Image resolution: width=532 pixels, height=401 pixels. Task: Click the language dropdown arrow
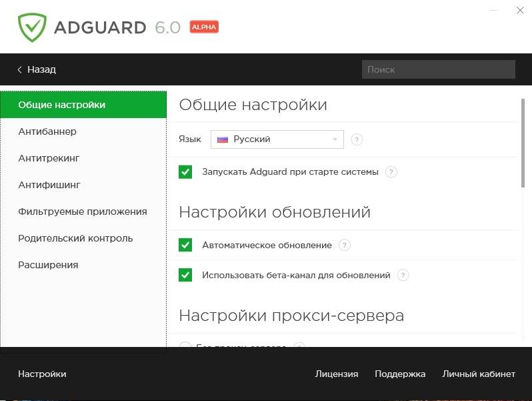click(x=335, y=139)
